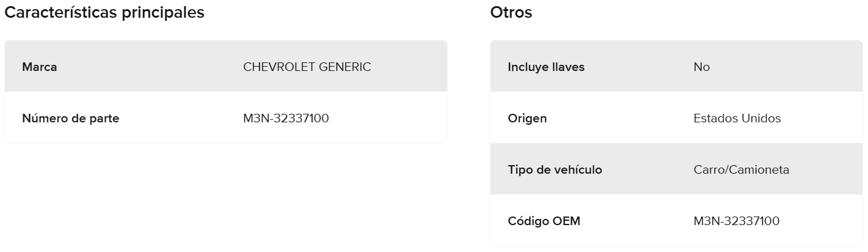Select the "Incluye llaves" label
Screen dimensions: 868x252
(546, 67)
